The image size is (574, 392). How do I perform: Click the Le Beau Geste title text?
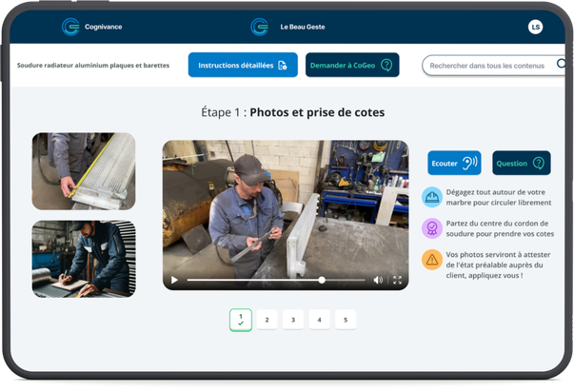[x=303, y=27]
